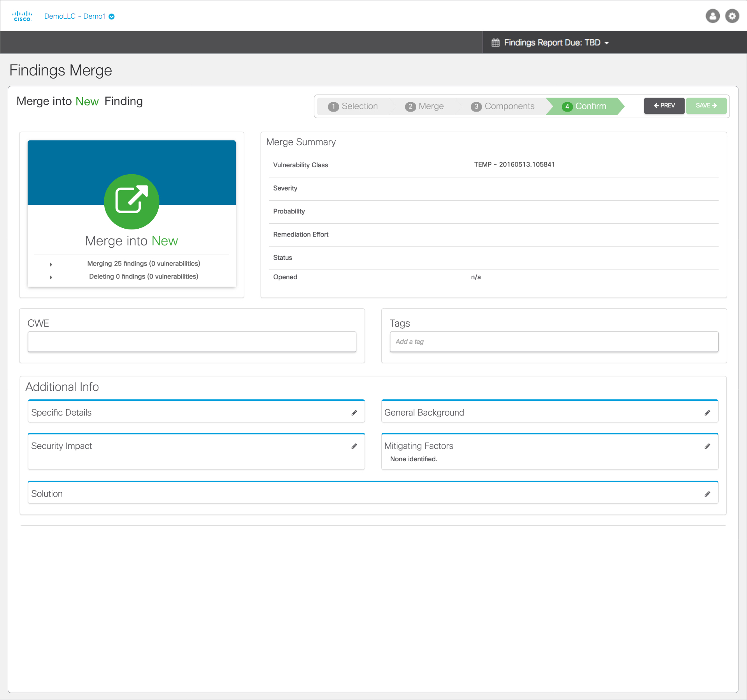Click the green merge export icon

point(132,201)
